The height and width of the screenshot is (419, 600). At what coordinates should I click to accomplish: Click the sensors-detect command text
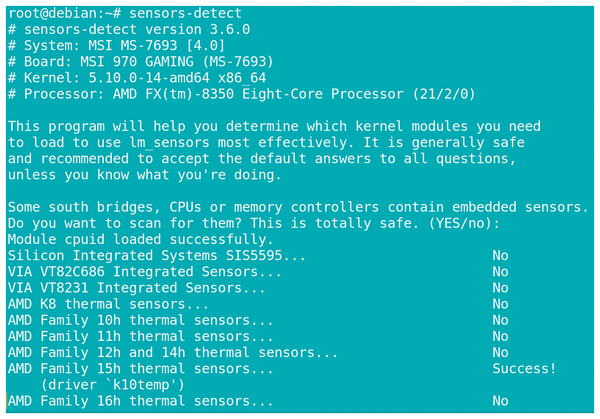click(185, 13)
